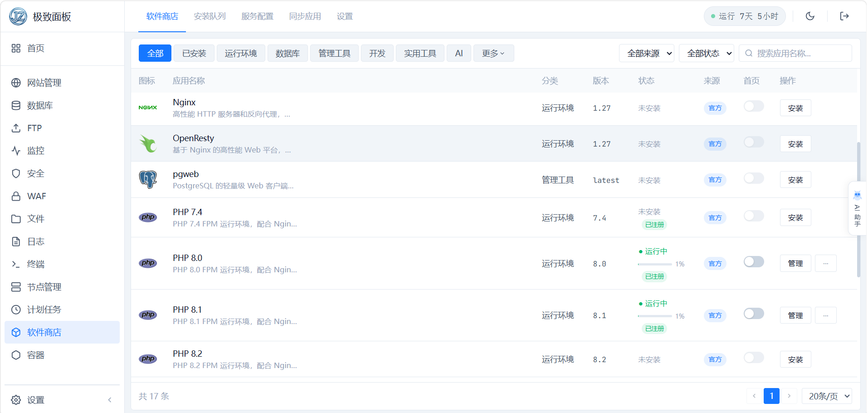868x413 pixels.
Task: Click page number 1
Action: tap(771, 396)
